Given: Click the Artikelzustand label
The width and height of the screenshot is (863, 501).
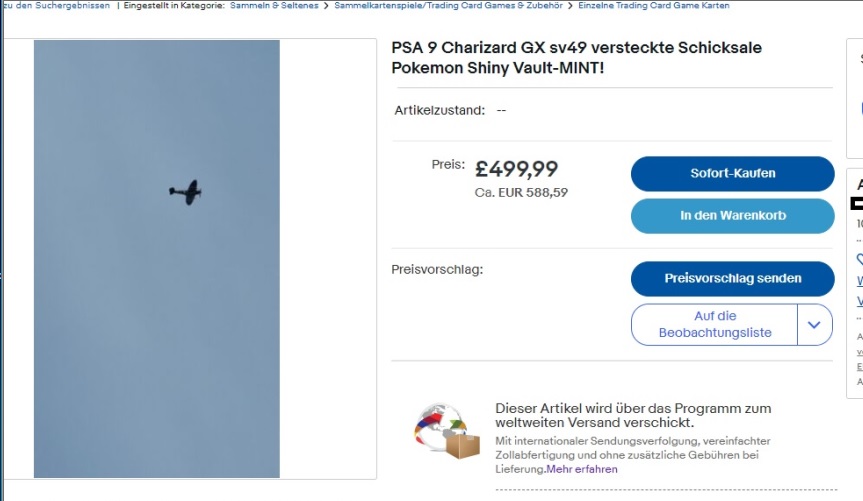Looking at the screenshot, I should (x=440, y=110).
